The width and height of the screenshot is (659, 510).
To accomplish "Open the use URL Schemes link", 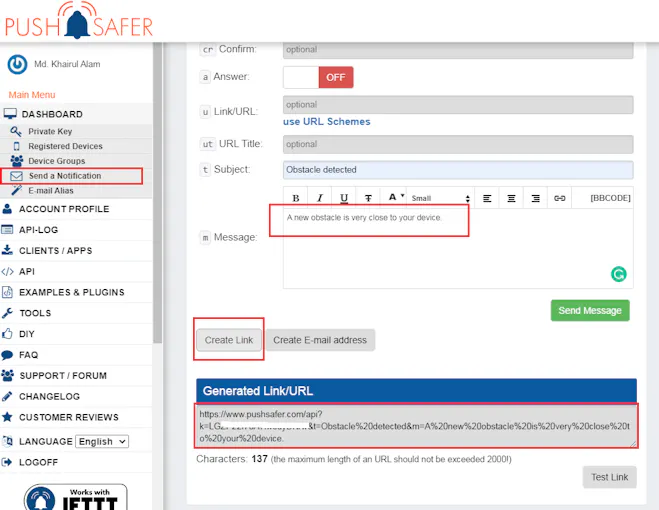I will tap(327, 122).
